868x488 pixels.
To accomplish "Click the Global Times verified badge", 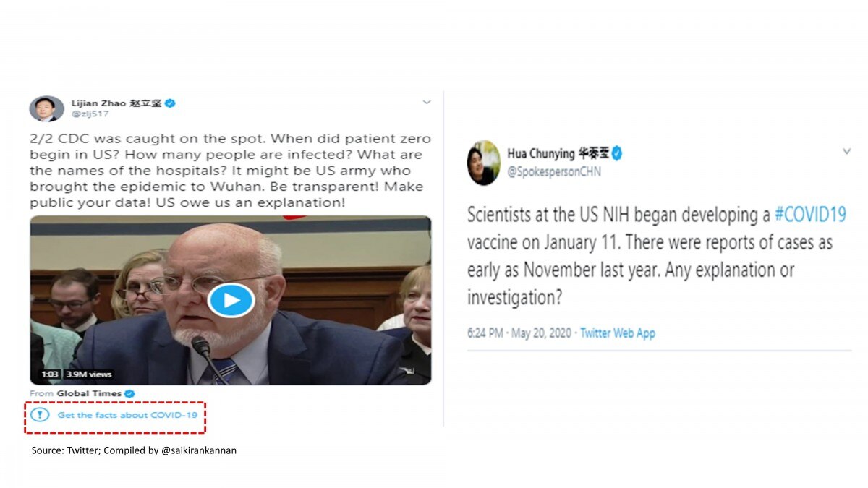I will click(130, 393).
